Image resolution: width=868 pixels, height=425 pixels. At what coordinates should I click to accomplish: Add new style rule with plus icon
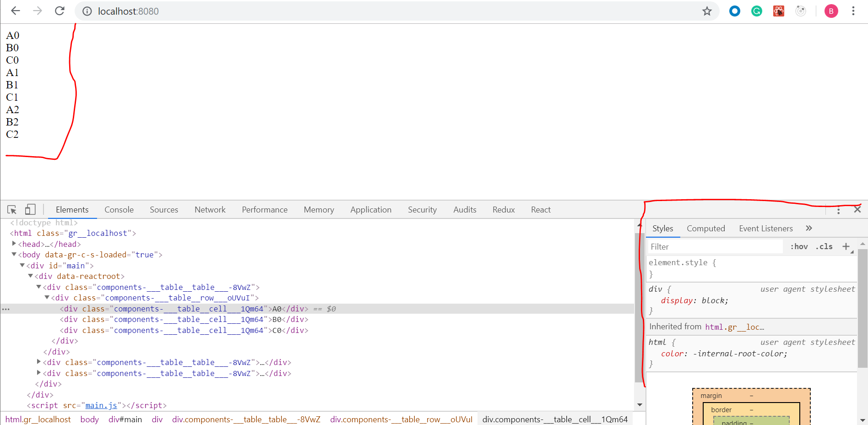tap(846, 246)
